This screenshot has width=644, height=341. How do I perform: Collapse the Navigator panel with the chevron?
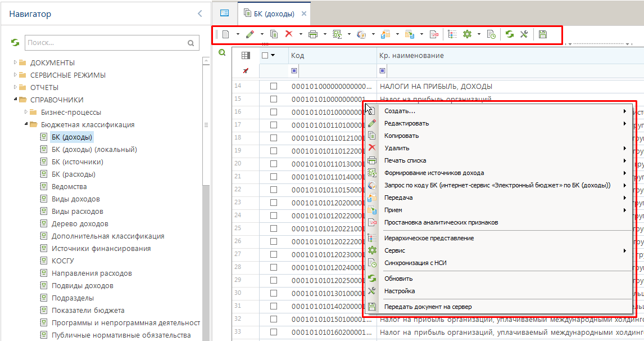coord(200,14)
